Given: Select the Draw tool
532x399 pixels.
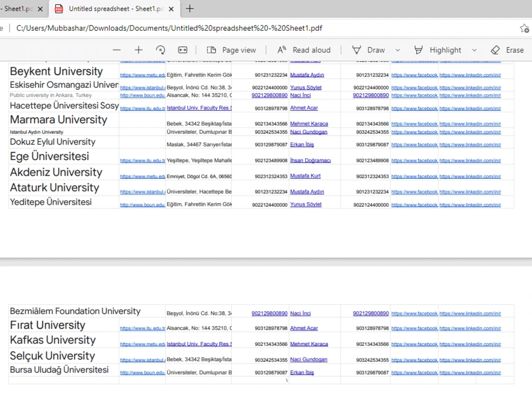Looking at the screenshot, I should tap(369, 50).
